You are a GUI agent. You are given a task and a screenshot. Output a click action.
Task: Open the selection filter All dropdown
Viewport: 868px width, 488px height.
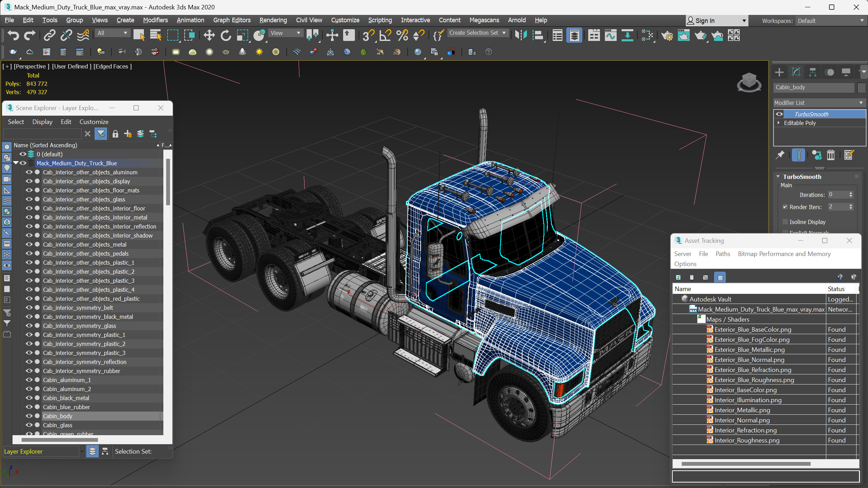click(112, 33)
